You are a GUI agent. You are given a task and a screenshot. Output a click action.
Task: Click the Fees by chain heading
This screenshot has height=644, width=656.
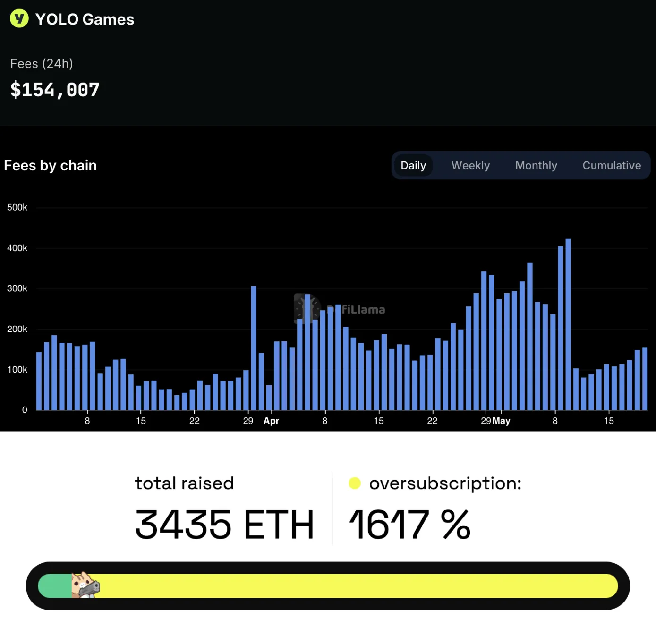pos(51,165)
